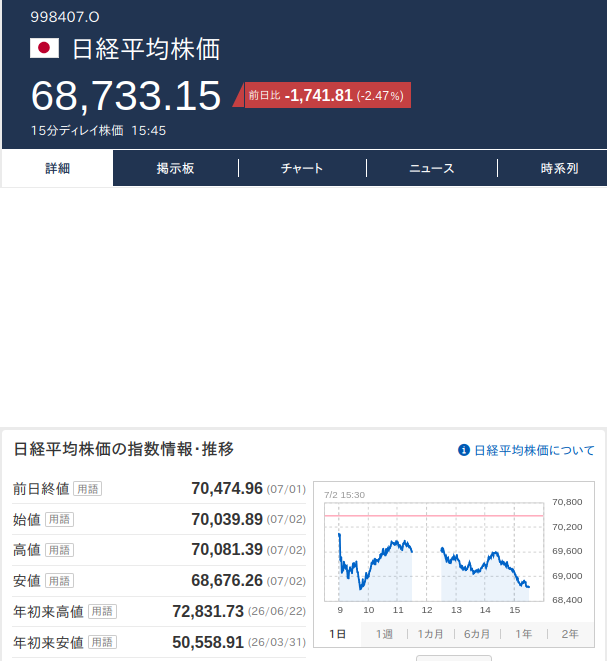
Task: Open the 日経平均株価について link
Action: 534,450
